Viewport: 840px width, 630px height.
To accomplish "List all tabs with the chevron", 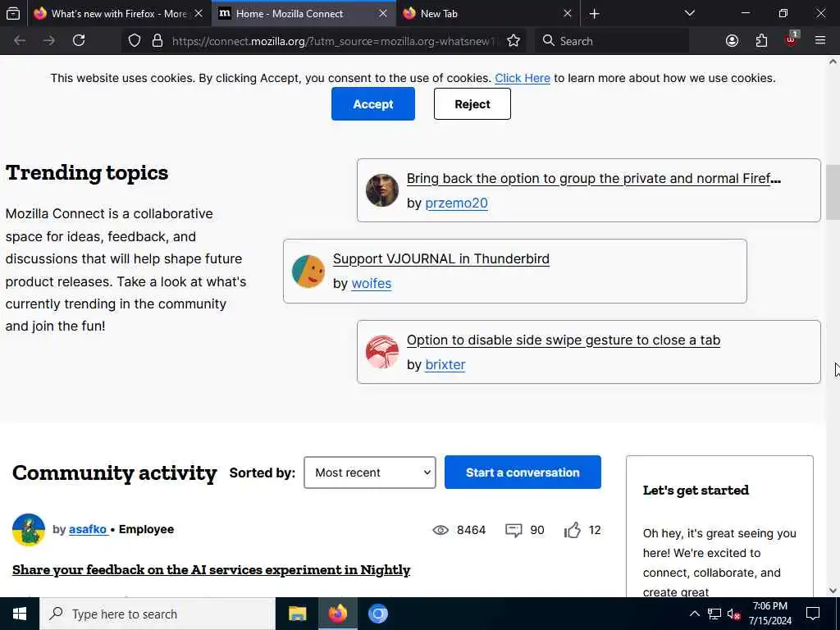I will [689, 13].
